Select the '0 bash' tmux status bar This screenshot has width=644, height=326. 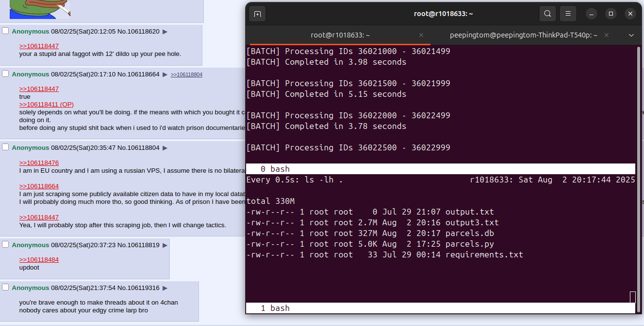[440, 169]
